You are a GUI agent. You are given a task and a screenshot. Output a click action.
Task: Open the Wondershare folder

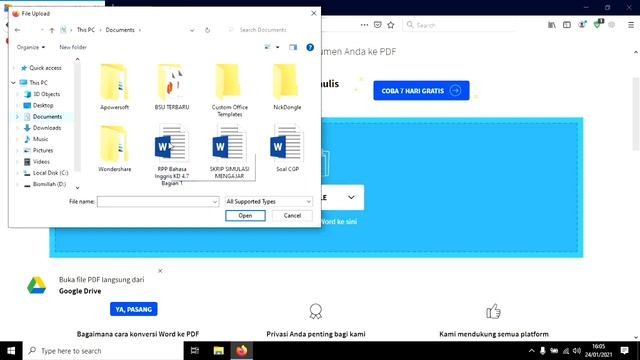(x=114, y=149)
